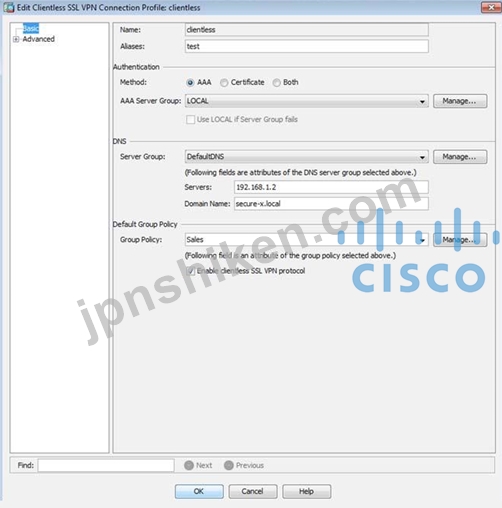Click the ASDM dialog title bar icon
Image resolution: width=502 pixels, height=508 pixels.
tap(8, 7)
